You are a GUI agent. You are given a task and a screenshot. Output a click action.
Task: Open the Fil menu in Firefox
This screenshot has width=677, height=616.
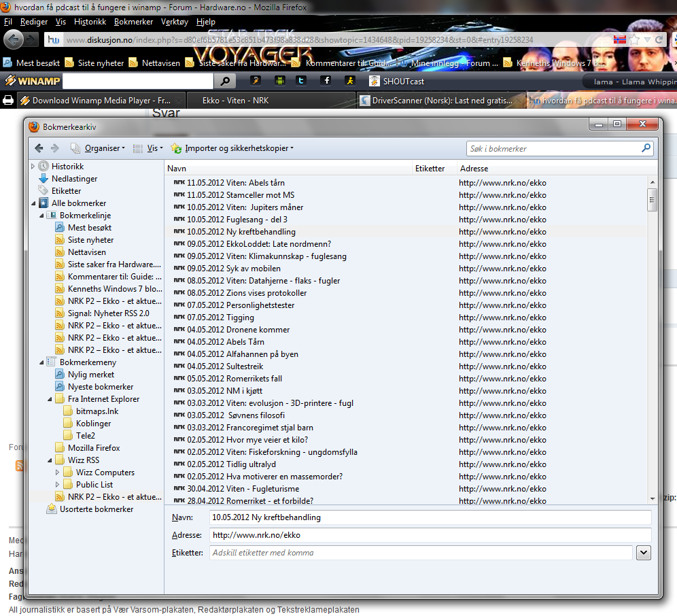click(x=8, y=22)
